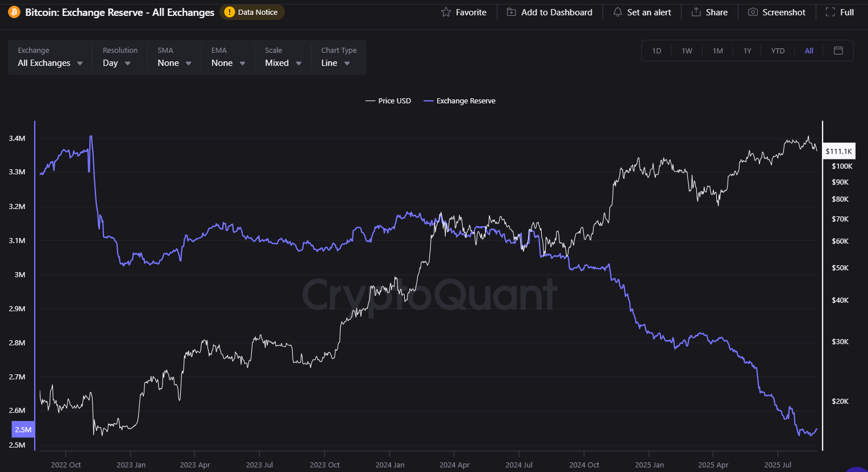The height and width of the screenshot is (472, 868).
Task: Select the 1Y time range
Action: [747, 51]
